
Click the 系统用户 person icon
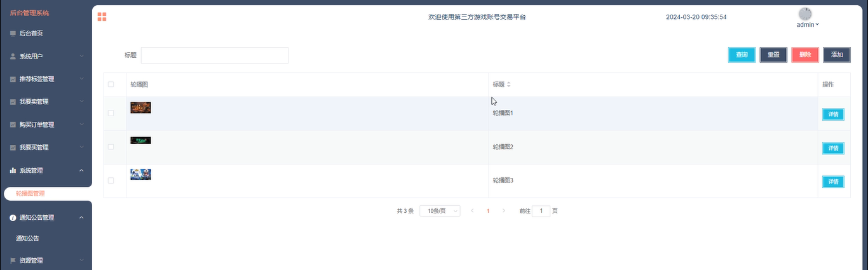click(13, 56)
